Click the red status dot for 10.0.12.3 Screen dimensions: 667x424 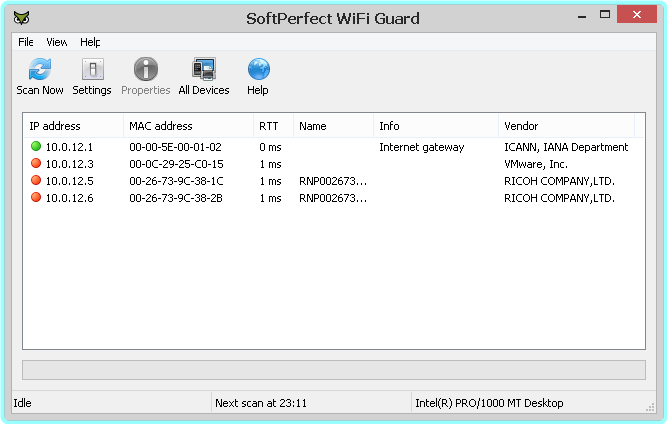36,164
